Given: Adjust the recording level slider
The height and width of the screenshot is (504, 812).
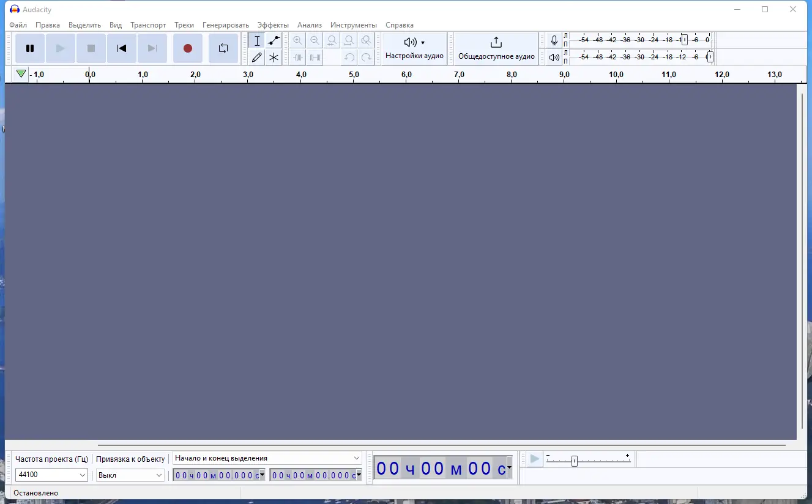Looking at the screenshot, I should tap(685, 40).
